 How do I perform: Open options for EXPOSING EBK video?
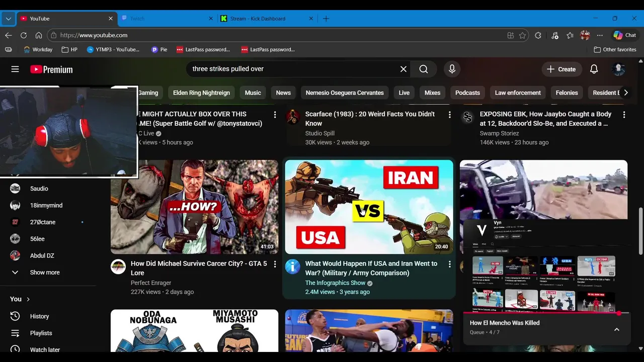(x=624, y=115)
